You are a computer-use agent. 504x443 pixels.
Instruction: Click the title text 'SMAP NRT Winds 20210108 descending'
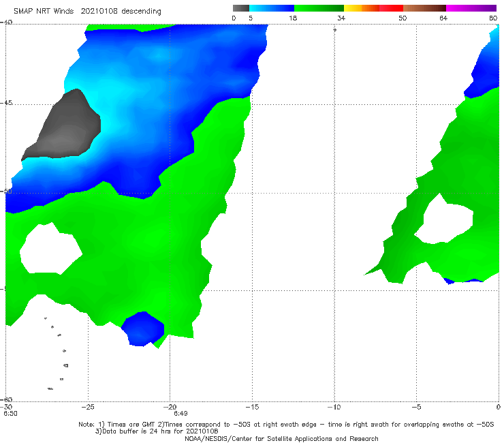87,12
